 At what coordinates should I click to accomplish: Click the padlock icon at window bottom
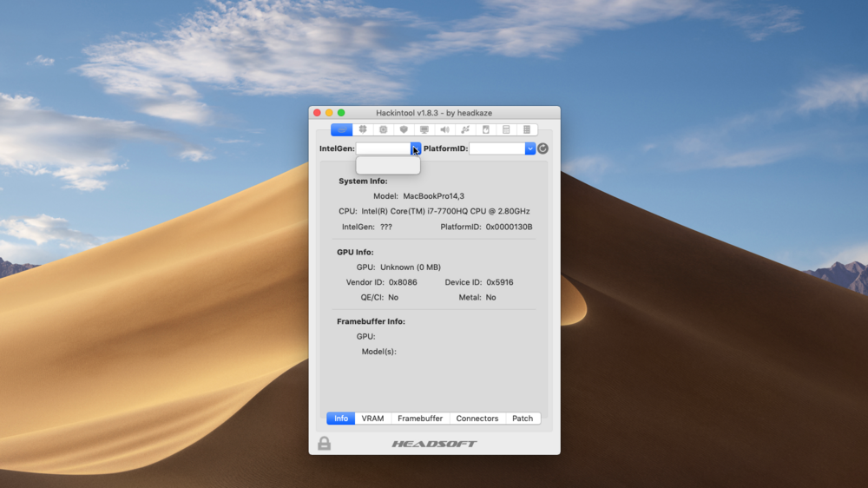coord(324,444)
